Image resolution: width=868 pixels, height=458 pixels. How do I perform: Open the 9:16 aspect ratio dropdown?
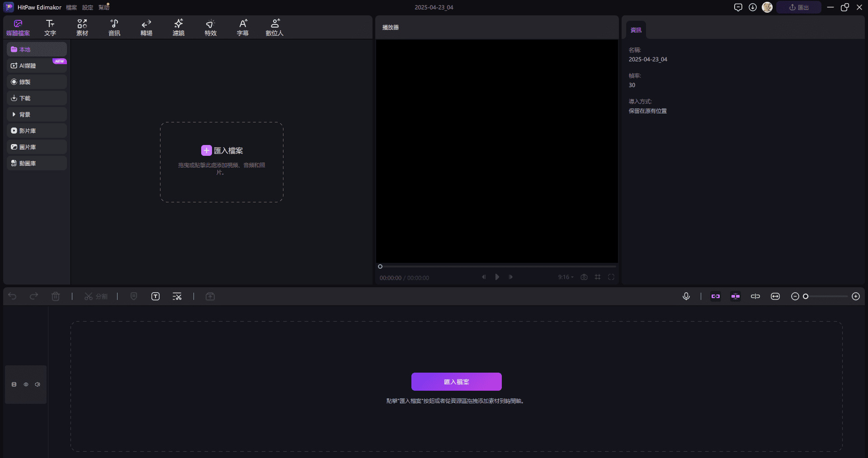566,277
